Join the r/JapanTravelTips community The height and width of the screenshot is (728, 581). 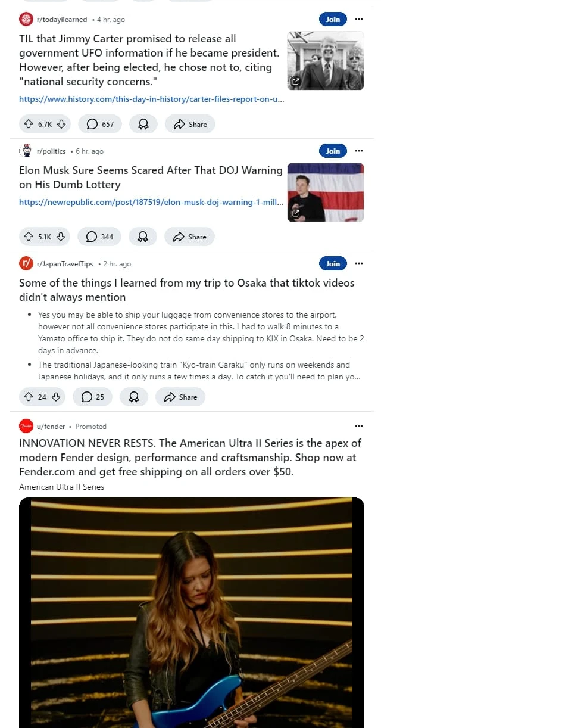[x=333, y=263]
